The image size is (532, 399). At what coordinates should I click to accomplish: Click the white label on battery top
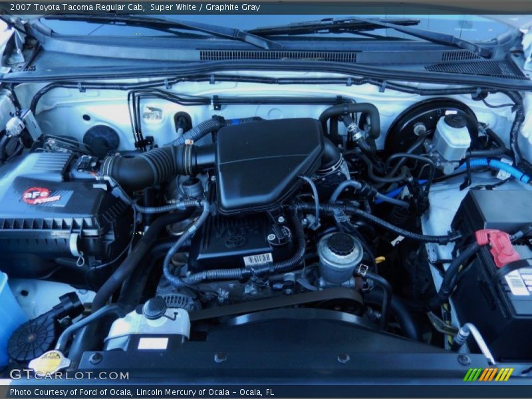click(519, 281)
